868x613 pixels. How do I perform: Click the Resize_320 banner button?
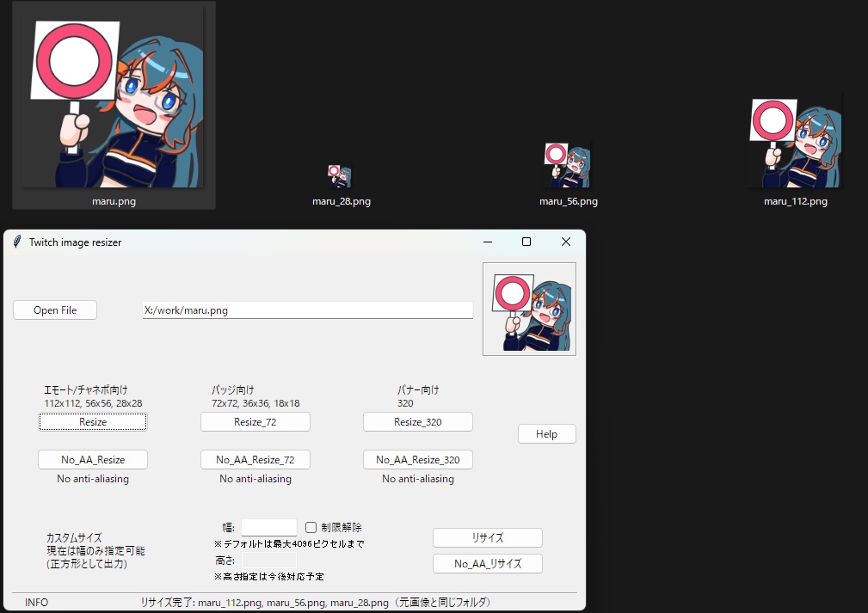tap(418, 421)
